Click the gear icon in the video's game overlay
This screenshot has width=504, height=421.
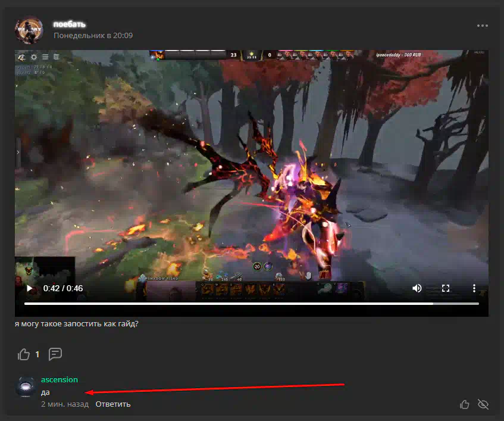pyautogui.click(x=33, y=57)
